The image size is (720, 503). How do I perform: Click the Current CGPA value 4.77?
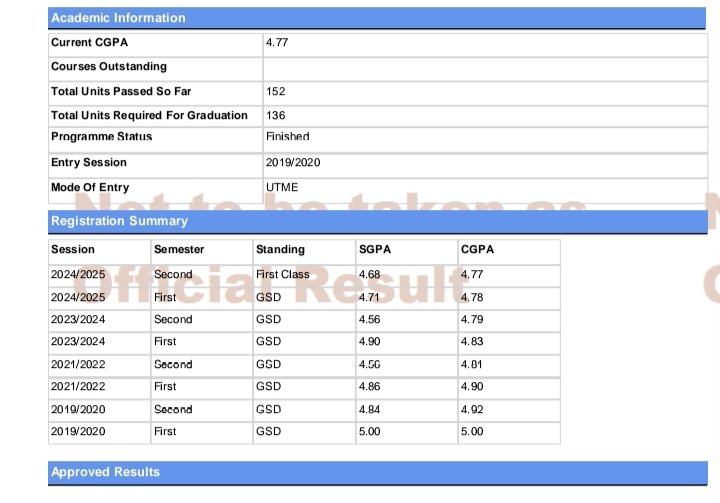coord(277,42)
